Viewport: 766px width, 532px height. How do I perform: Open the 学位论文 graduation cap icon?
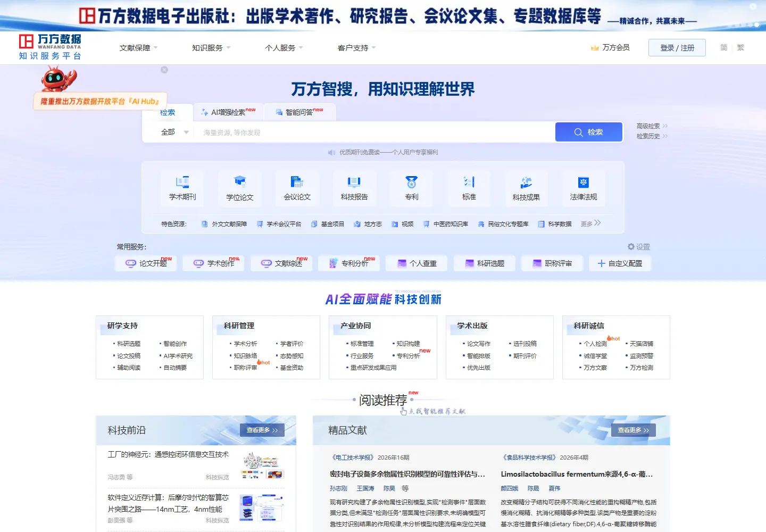click(x=240, y=182)
